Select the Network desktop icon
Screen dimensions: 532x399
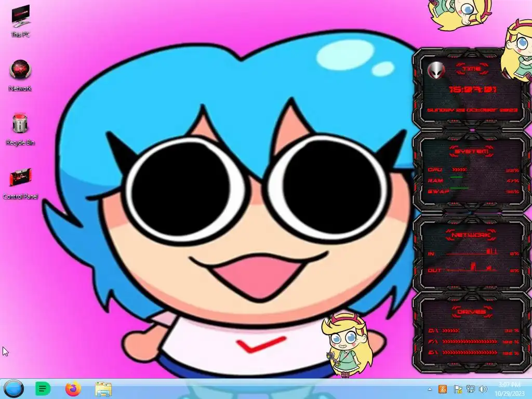pyautogui.click(x=20, y=75)
